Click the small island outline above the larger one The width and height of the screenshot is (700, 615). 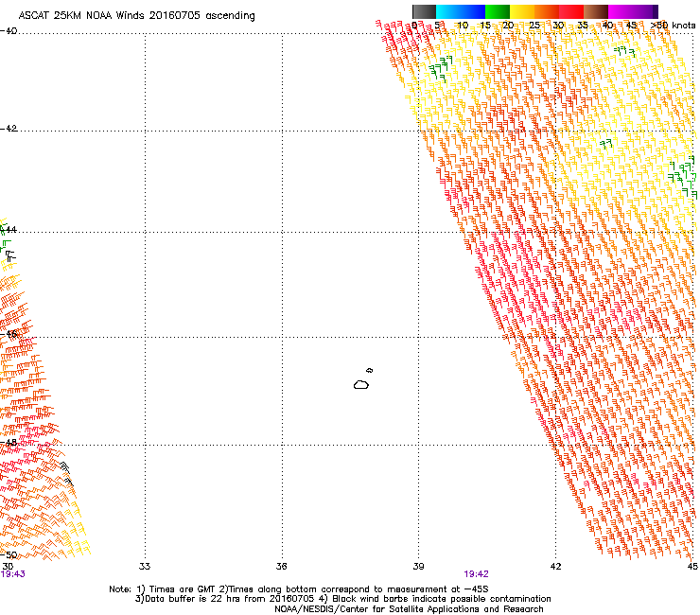coord(370,370)
